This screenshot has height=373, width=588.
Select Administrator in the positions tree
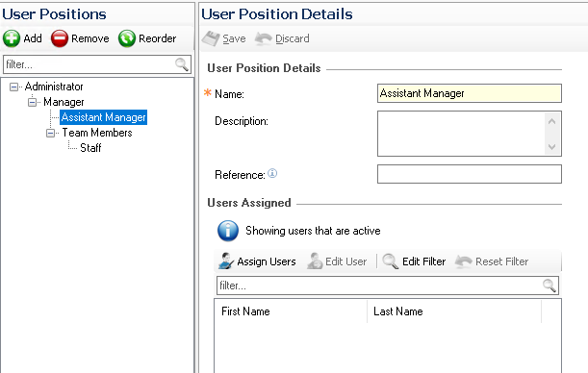coord(54,87)
